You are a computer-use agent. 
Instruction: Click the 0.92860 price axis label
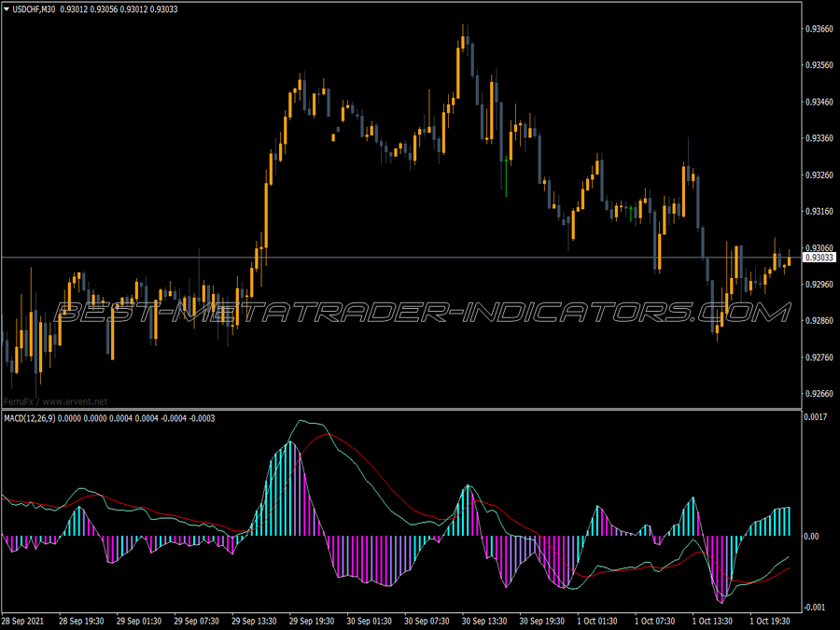(819, 321)
